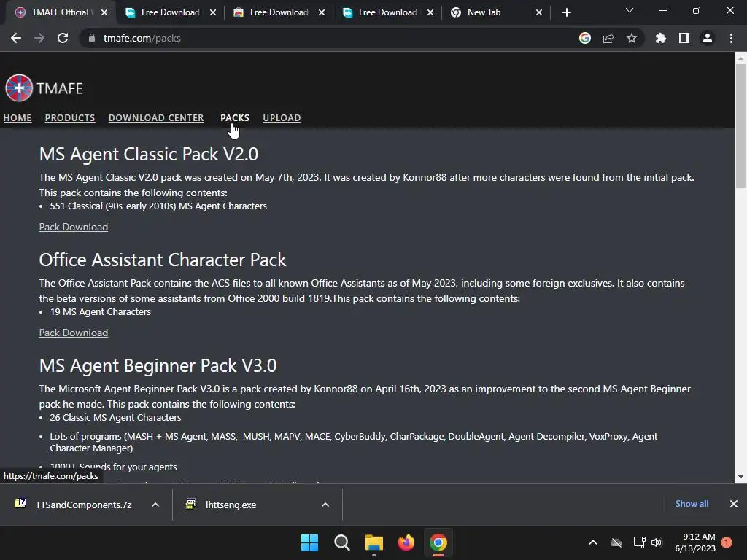Close the downloads bar
The height and width of the screenshot is (560, 747).
734,504
